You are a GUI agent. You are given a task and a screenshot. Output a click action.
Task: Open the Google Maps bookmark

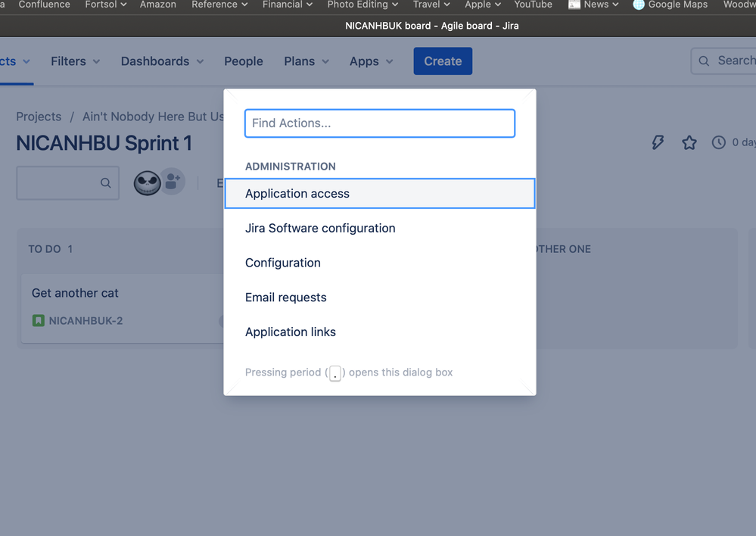pyautogui.click(x=670, y=5)
